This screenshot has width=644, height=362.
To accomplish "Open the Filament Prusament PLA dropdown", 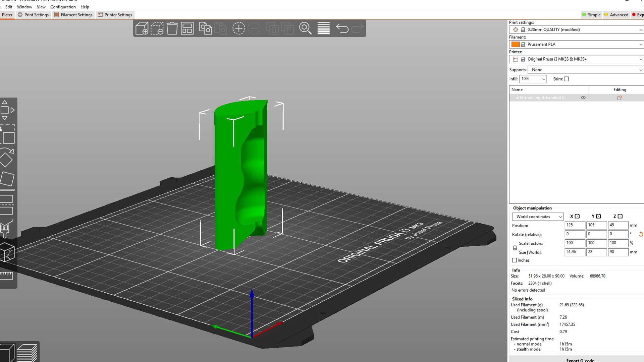I will [576, 44].
